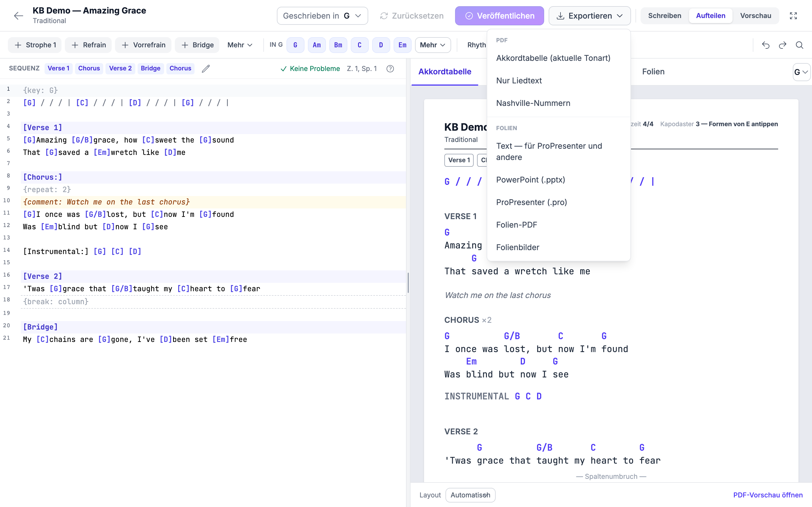Select Verse 2 in the sequence
The height and width of the screenshot is (507, 812).
click(120, 68)
